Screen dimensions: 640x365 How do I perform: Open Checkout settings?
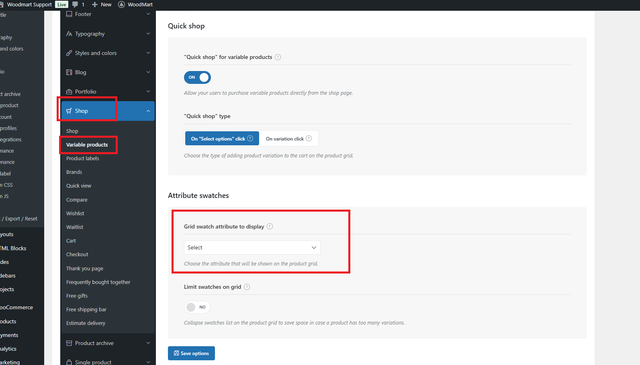pos(77,254)
